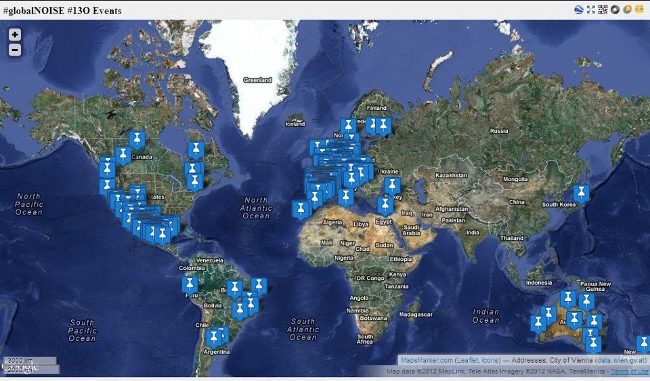Open the Terms of Use link
The height and width of the screenshot is (381, 650).
click(x=629, y=371)
